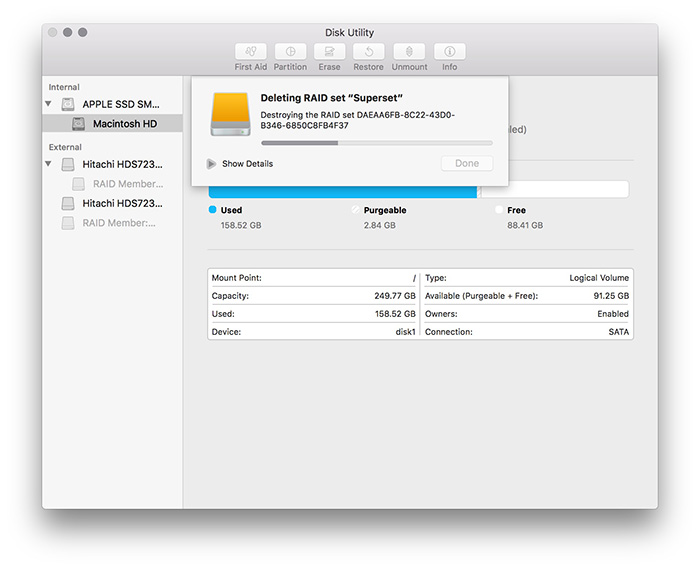Select Macintosh HD in the sidebar
700x569 pixels.
point(112,124)
